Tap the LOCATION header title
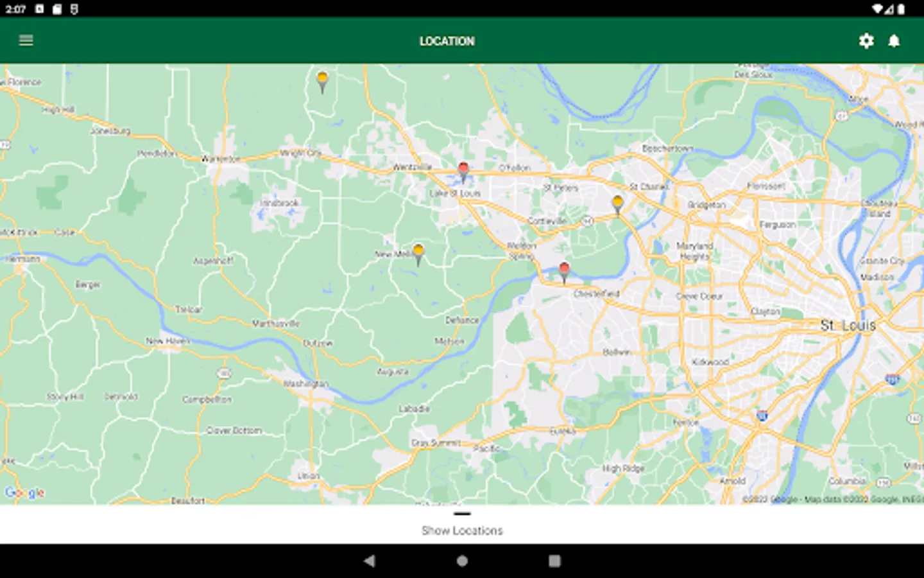The height and width of the screenshot is (578, 924). pyautogui.click(x=447, y=41)
